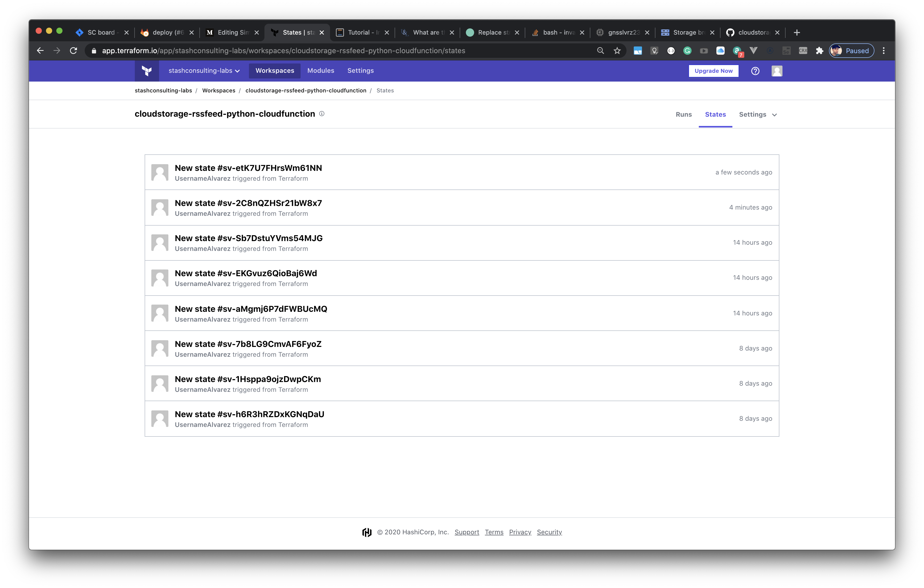Click the CRX extension icon
This screenshot has height=588, width=924.
pos(803,51)
